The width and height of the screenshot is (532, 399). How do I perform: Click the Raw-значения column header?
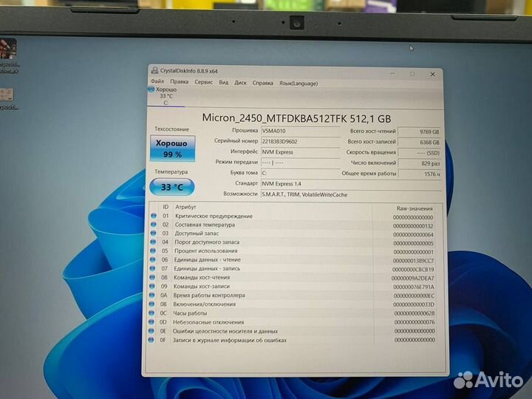pyautogui.click(x=414, y=208)
